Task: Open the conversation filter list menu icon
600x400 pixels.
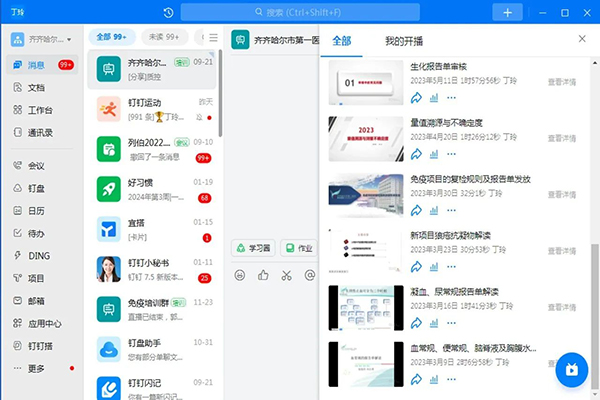Action: coord(214,37)
